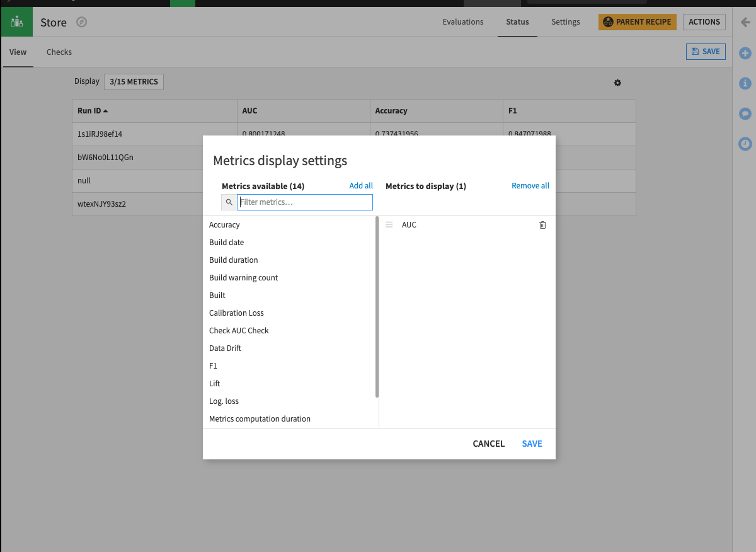The image size is (756, 552).
Task: Select the Checks sub-tab
Action: point(59,52)
